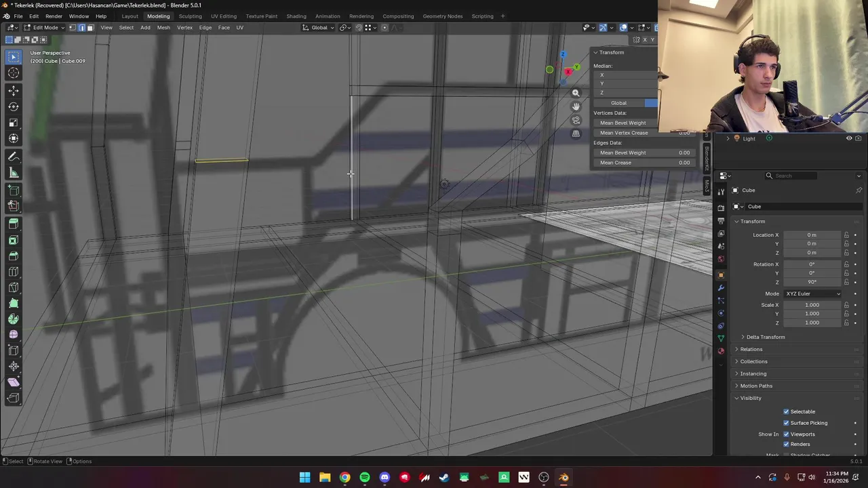
Task: Switch perspective/orthographic grid icon
Action: click(576, 134)
